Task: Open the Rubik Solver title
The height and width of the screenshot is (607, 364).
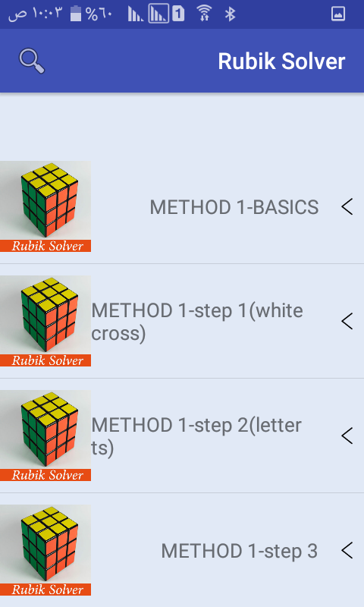Action: pyautogui.click(x=281, y=61)
